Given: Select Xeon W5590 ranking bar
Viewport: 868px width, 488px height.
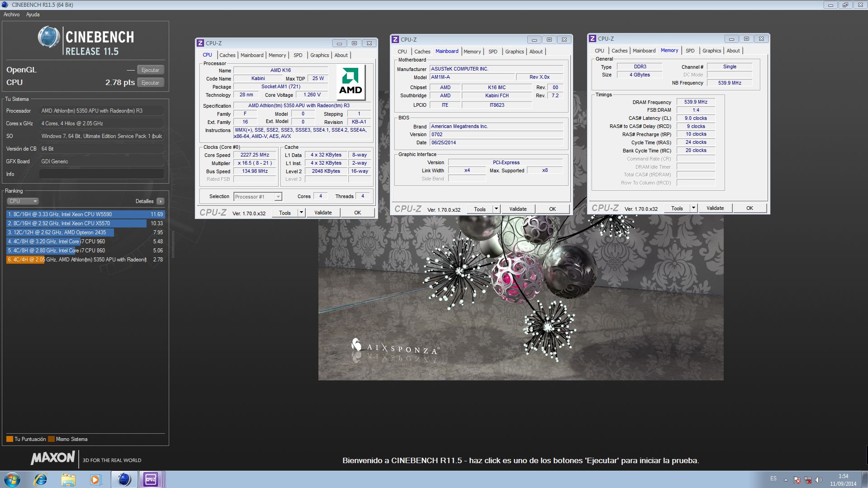Looking at the screenshot, I should (85, 214).
